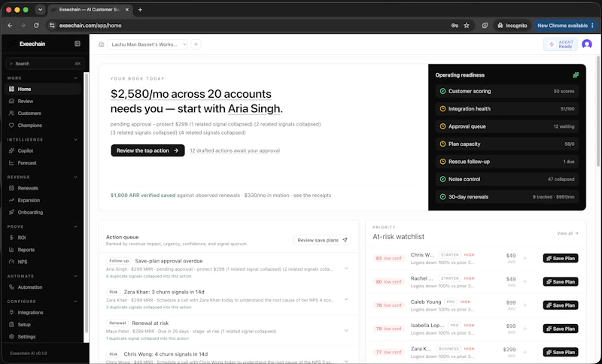This screenshot has height=364, width=602.
Task: Click Customer scoring check icon
Action: [442, 91]
